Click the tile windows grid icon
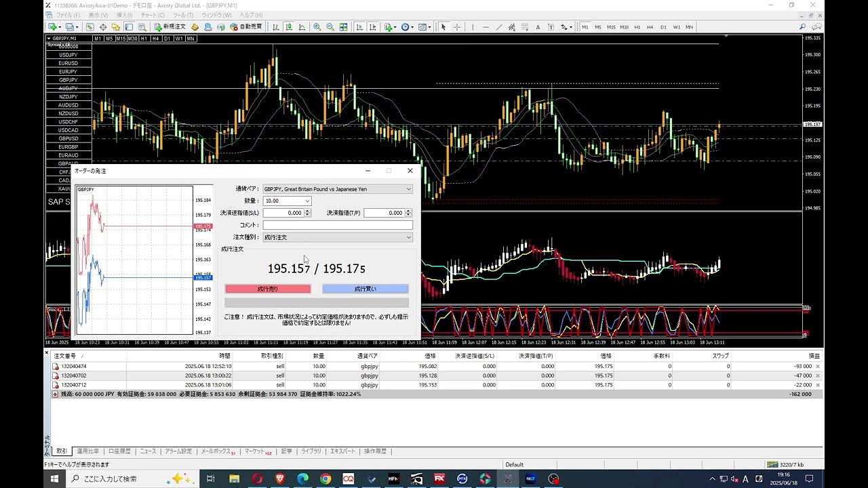The width and height of the screenshot is (868, 488). tap(343, 27)
